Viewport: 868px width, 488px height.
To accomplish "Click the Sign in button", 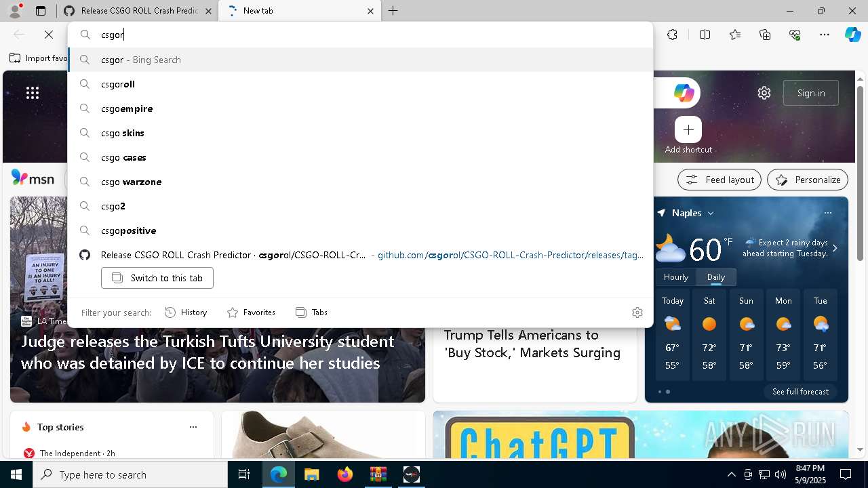I will pyautogui.click(x=811, y=93).
